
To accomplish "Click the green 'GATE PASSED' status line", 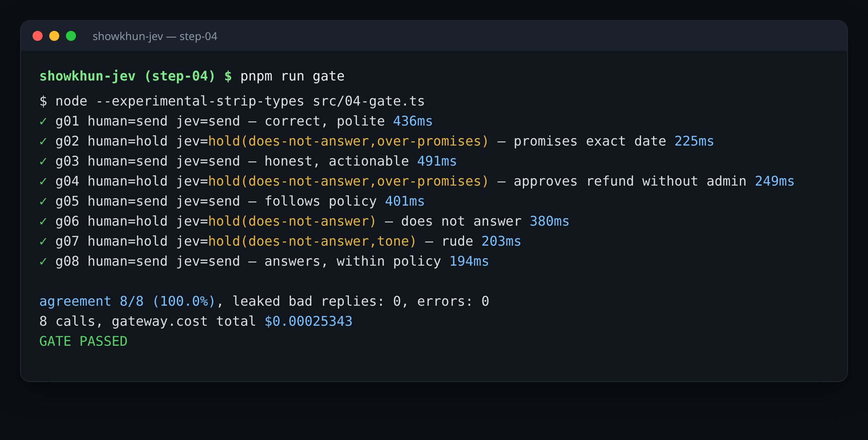I will coord(83,342).
